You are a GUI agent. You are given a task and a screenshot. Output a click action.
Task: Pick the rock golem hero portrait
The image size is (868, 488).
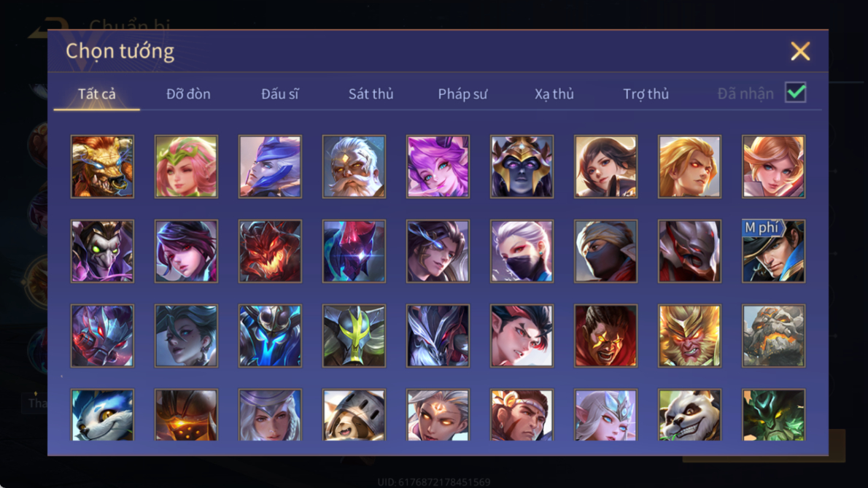pyautogui.click(x=773, y=336)
